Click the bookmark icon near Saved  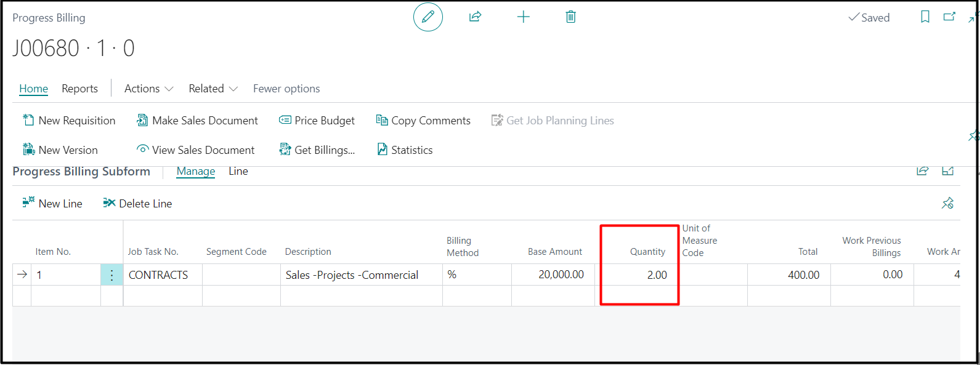tap(925, 17)
